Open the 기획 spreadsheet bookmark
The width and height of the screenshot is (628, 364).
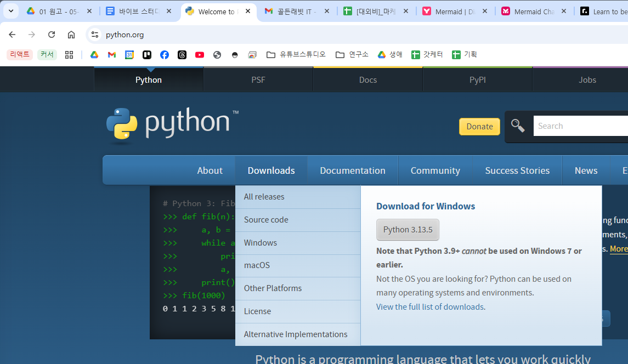(464, 54)
